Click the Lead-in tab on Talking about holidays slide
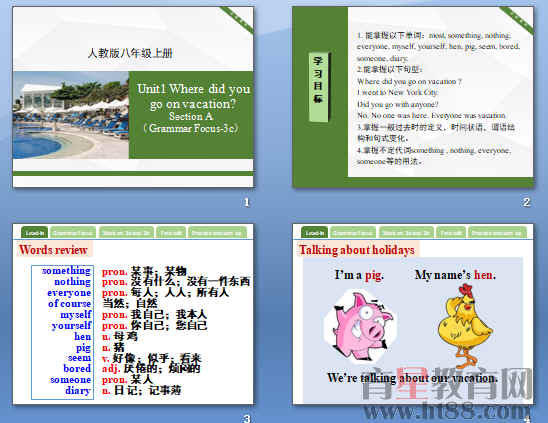Screen dimensions: 548x423 (314, 232)
